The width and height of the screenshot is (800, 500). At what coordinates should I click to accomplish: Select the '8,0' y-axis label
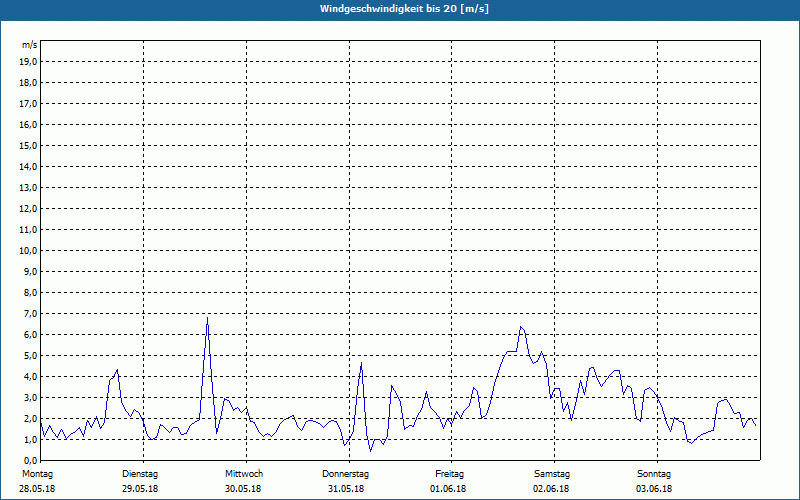coord(30,292)
